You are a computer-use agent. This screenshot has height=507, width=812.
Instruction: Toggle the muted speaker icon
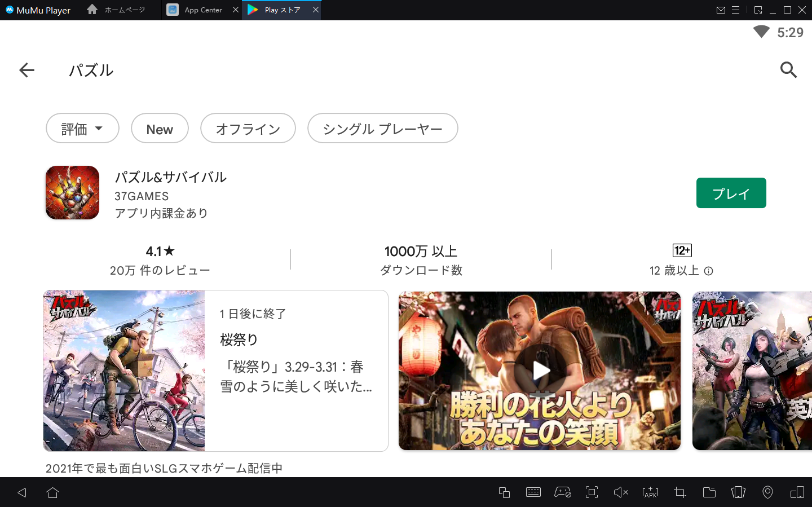[621, 492]
